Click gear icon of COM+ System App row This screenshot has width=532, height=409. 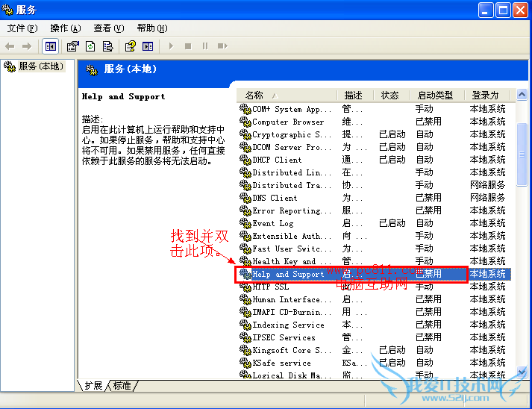coord(245,109)
